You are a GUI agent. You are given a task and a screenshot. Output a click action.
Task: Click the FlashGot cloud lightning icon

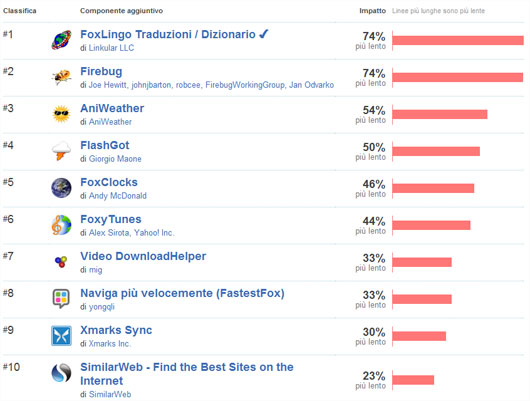coord(62,151)
